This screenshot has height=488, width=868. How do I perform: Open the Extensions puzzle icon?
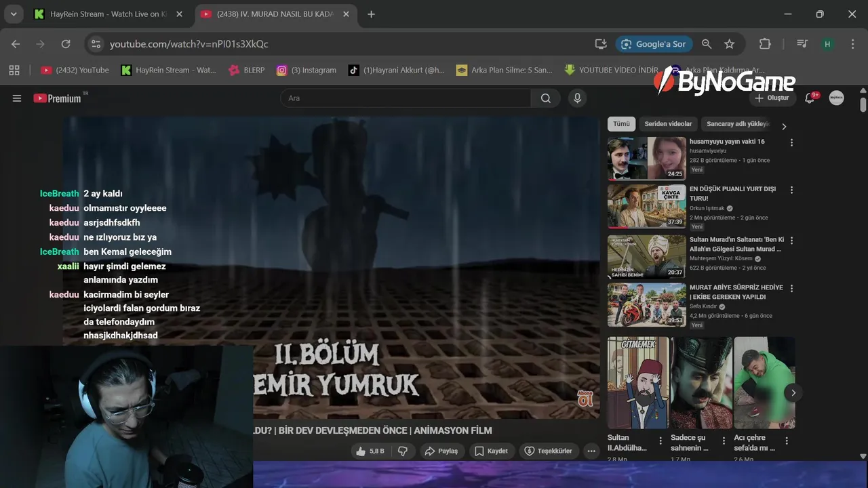point(765,44)
